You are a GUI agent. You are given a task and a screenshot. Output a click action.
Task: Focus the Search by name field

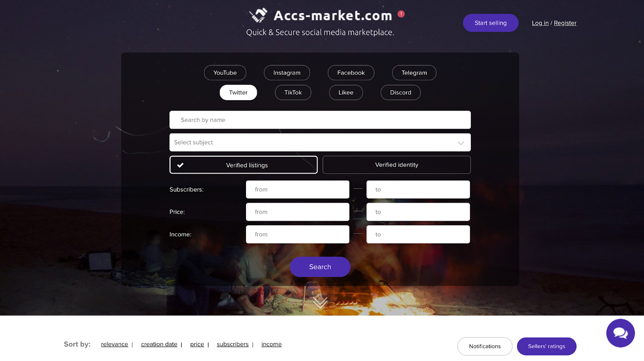point(320,120)
